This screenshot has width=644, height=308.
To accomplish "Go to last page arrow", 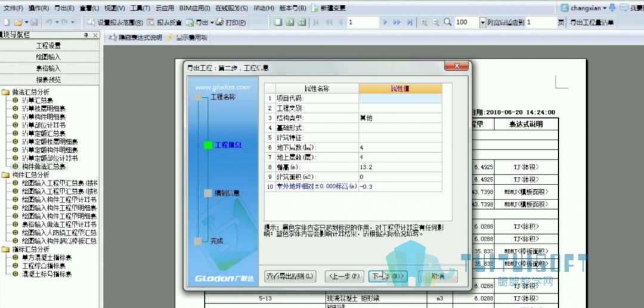I will 410,22.
